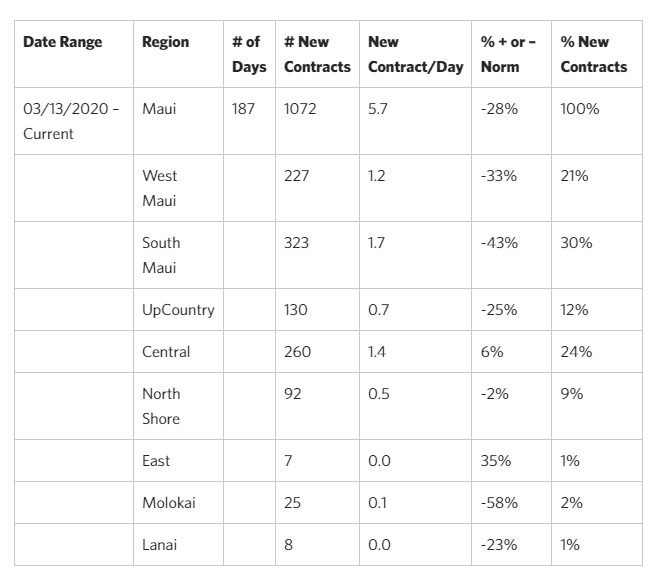
Task: Select the Molokai region cell
Action: (x=169, y=503)
